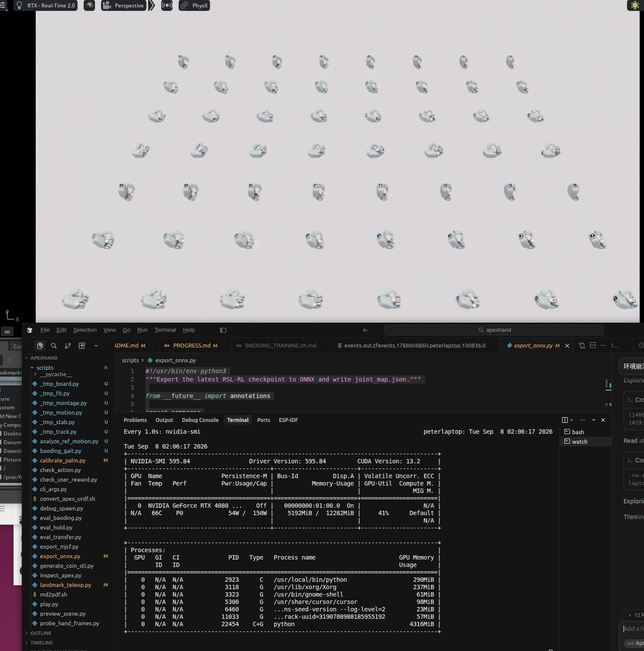
Task: Open the viewport settings sliders icon
Action: [3, 5]
